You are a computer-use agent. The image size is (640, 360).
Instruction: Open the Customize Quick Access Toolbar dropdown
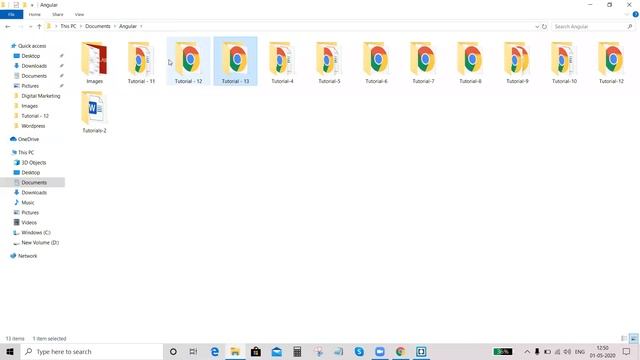click(32, 5)
